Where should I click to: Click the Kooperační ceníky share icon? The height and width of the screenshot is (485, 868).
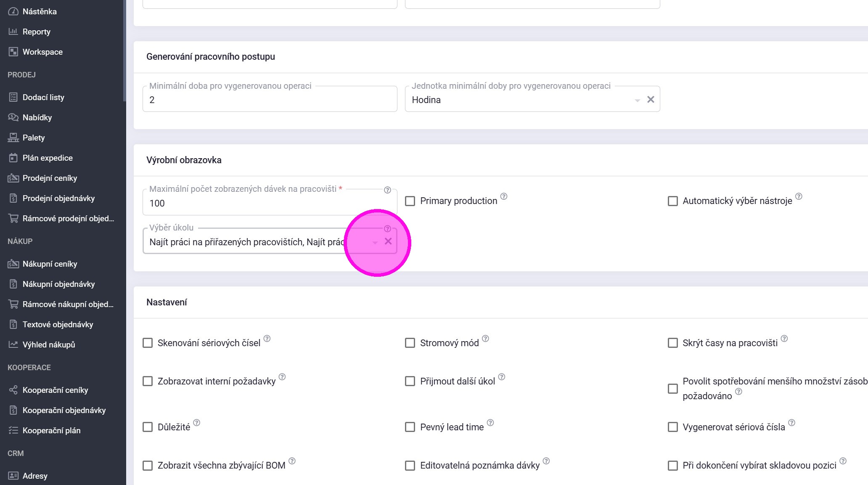13,390
